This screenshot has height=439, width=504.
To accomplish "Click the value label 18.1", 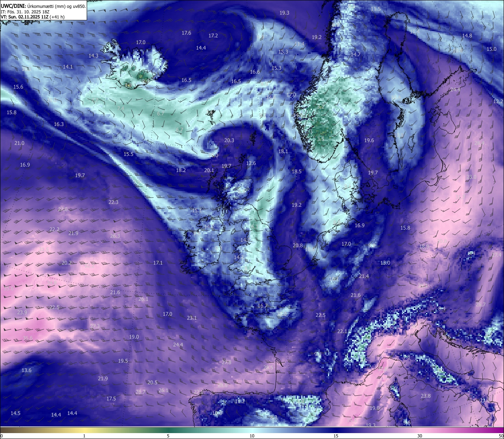I will pyautogui.click(x=283, y=151).
